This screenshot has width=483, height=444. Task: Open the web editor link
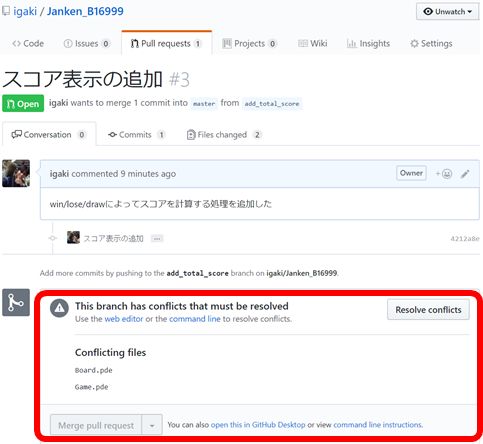[124, 319]
